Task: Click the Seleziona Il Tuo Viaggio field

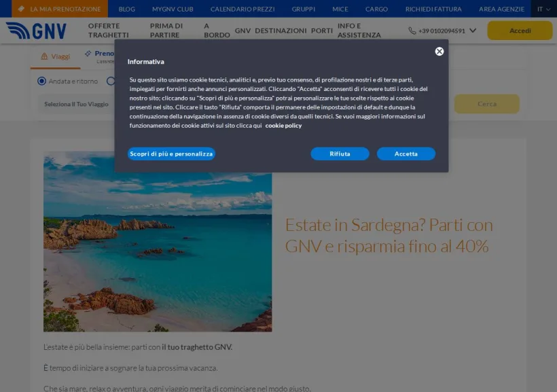Action: tap(76, 104)
